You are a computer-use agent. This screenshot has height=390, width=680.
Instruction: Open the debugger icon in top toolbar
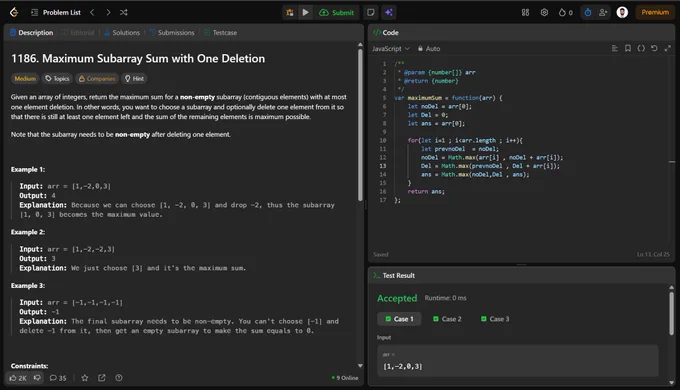[290, 13]
